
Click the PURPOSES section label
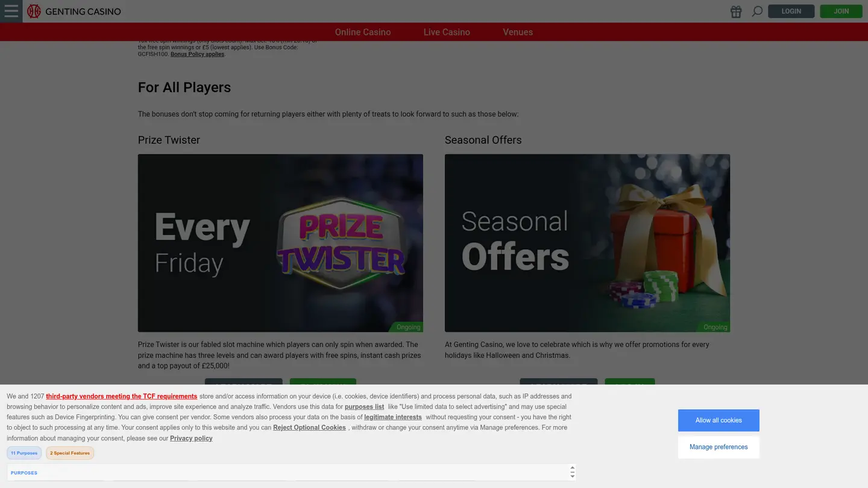[24, 473]
